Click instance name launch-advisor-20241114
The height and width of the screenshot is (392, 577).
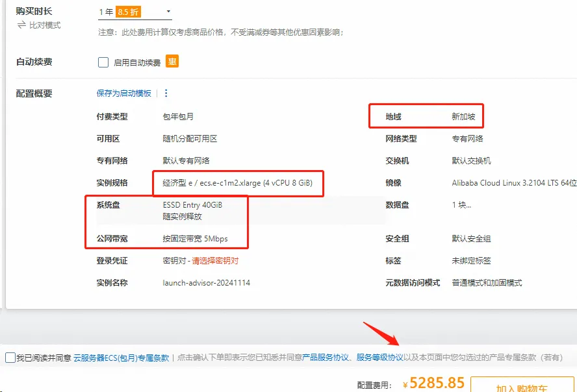pos(206,283)
